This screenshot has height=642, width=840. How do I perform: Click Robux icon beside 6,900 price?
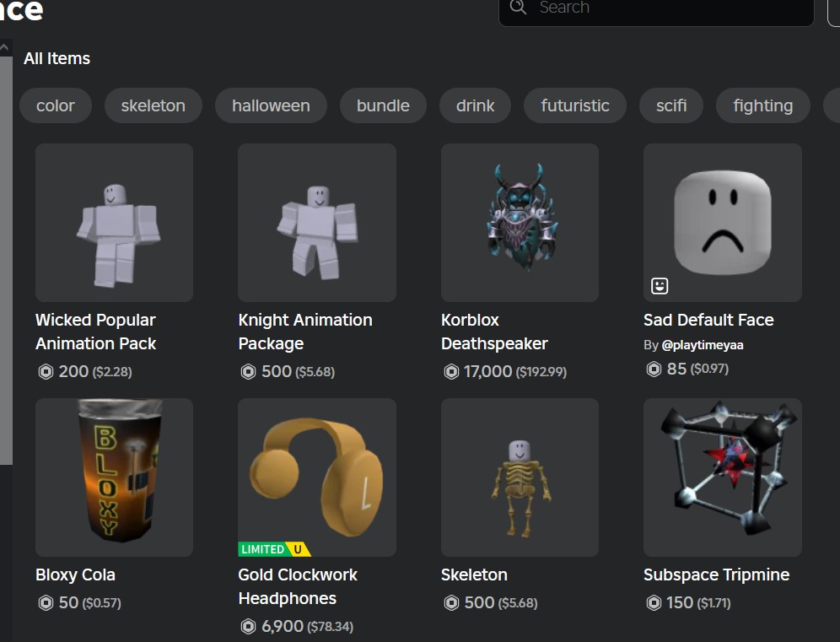coord(248,626)
